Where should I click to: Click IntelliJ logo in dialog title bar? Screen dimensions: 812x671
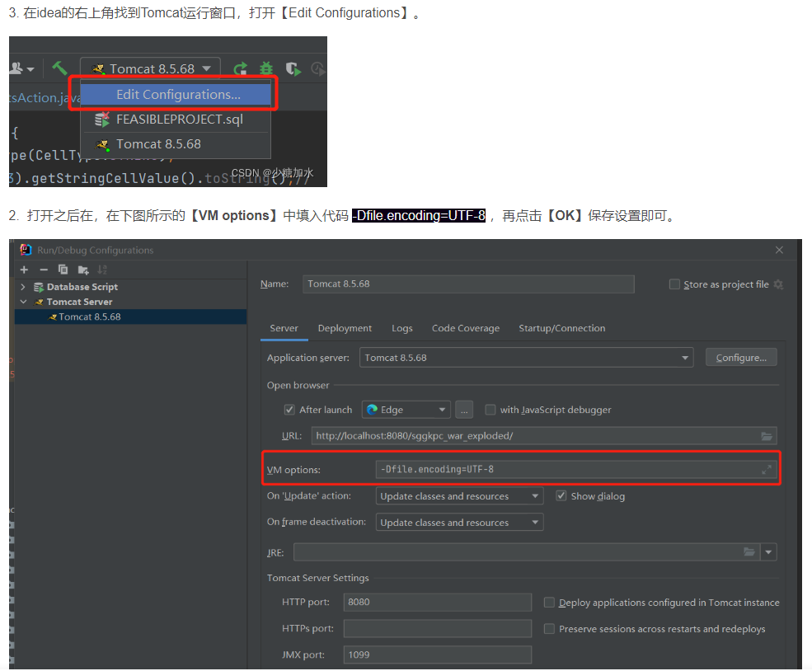click(x=26, y=250)
